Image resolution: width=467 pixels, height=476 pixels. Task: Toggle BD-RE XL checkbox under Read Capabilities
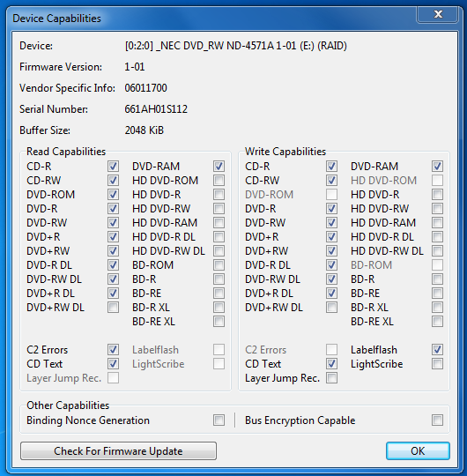[x=219, y=322]
